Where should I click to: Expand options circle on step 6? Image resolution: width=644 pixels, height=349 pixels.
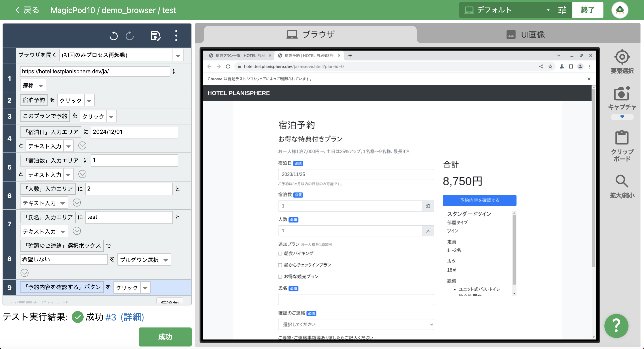pyautogui.click(x=77, y=203)
